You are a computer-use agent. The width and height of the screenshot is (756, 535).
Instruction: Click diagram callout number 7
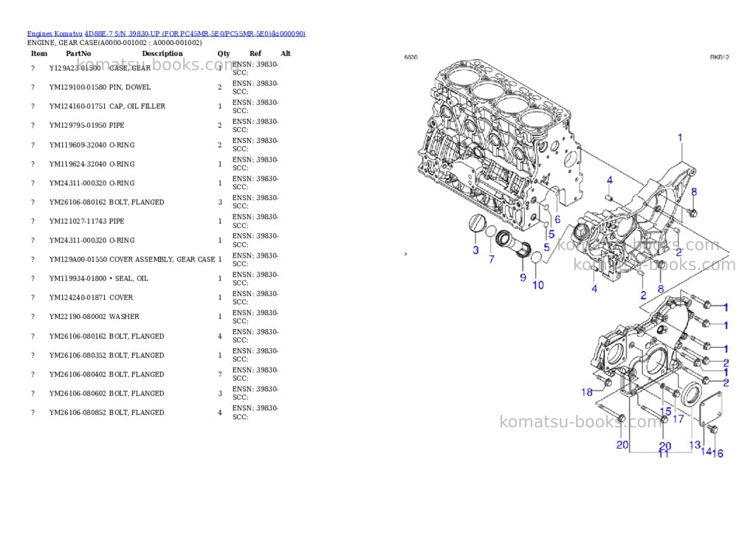[x=491, y=259]
